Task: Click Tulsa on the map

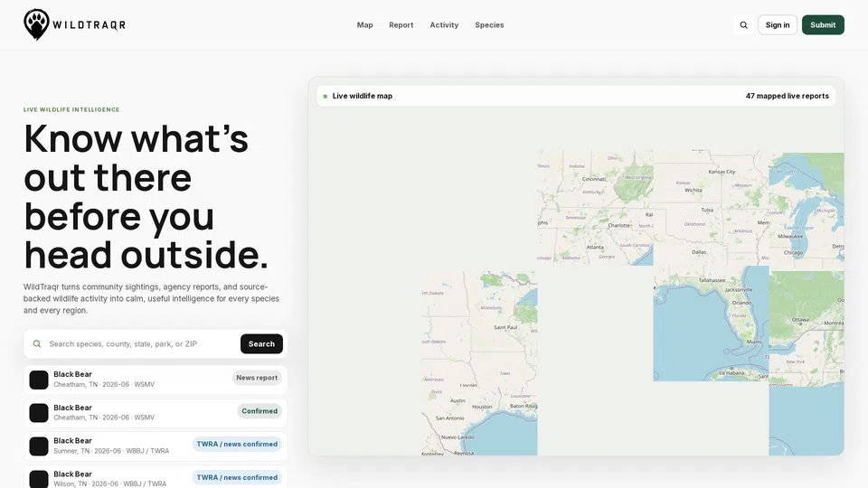Action: pos(707,211)
